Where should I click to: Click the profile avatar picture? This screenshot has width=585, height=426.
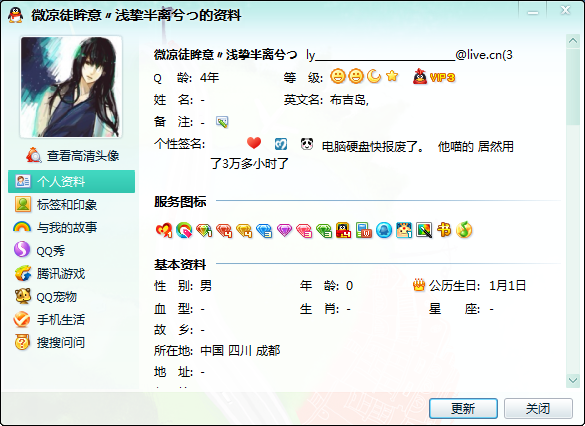click(x=71, y=87)
